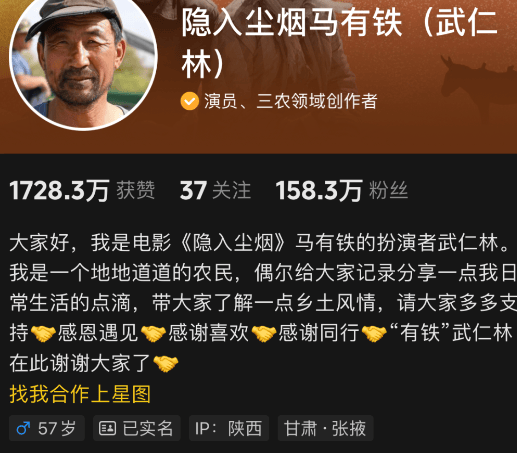Image resolution: width=517 pixels, height=453 pixels.
Task: Tap the handshake emoji before 感谢喜欢
Action: (153, 334)
